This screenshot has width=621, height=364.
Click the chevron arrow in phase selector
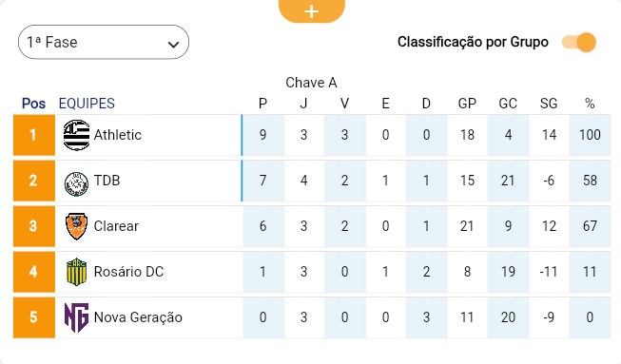(173, 45)
